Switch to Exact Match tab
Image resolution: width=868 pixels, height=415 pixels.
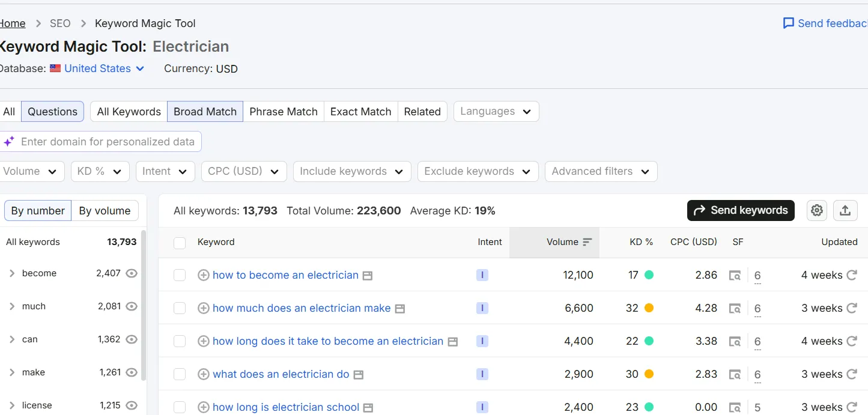(361, 112)
